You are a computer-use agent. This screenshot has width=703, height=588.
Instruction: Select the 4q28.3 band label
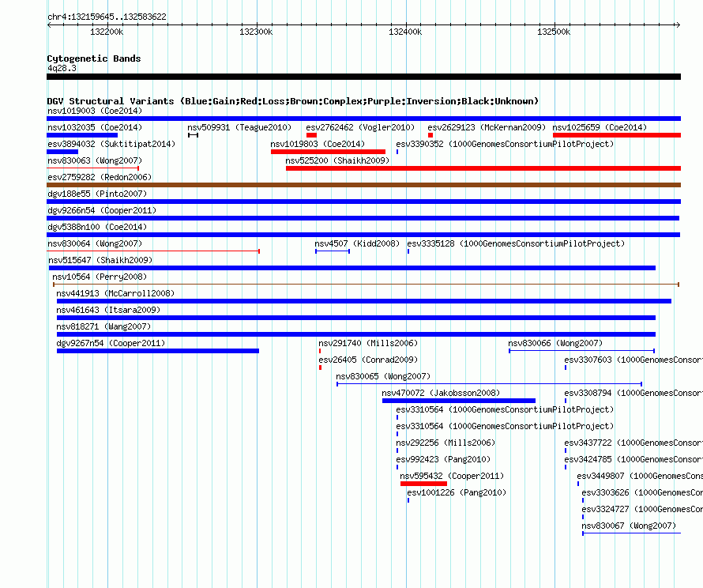coord(62,68)
